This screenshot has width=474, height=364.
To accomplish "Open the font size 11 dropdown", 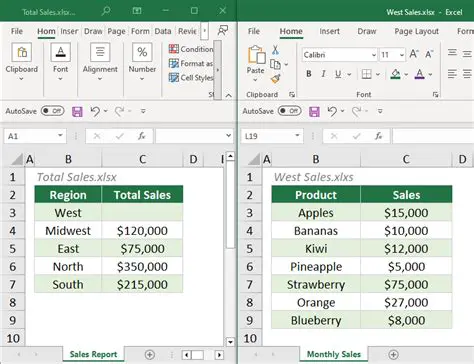I will [x=402, y=55].
